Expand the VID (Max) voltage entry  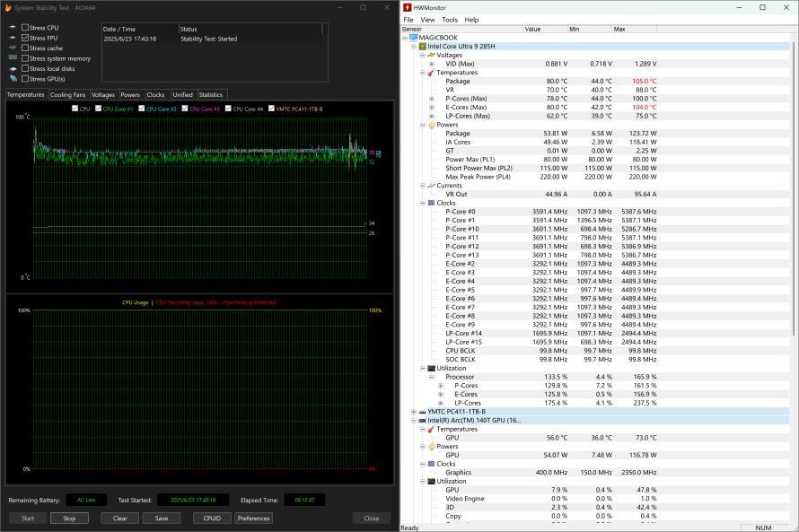[x=432, y=64]
